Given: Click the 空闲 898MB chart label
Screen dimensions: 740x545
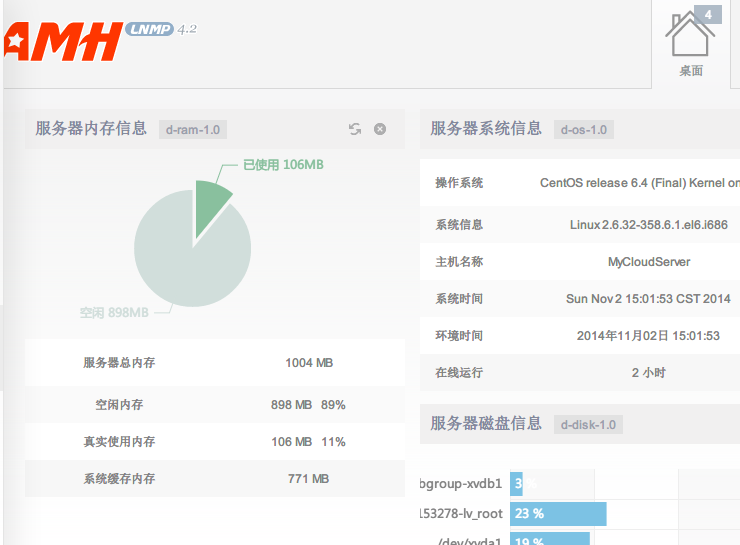Looking at the screenshot, I should 114,313.
